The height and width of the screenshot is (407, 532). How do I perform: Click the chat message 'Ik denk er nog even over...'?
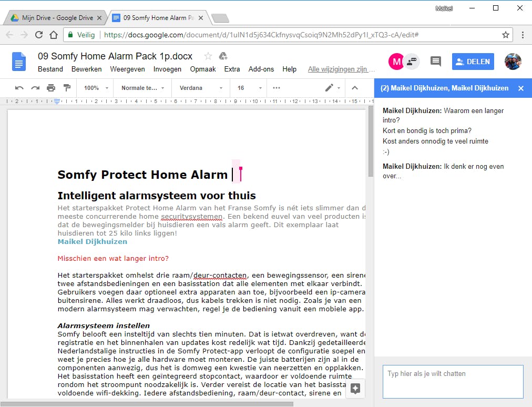tap(443, 171)
